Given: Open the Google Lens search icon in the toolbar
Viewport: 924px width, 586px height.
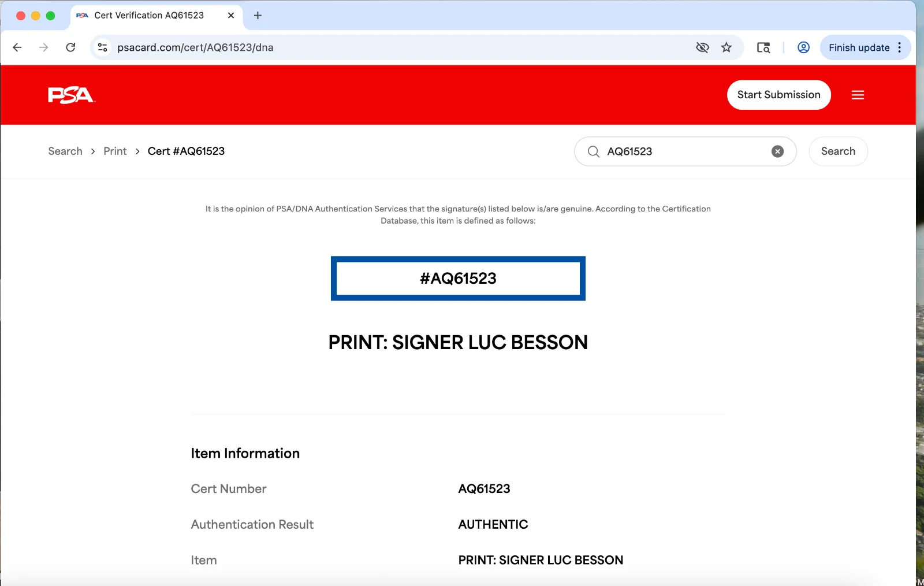Looking at the screenshot, I should (x=763, y=47).
